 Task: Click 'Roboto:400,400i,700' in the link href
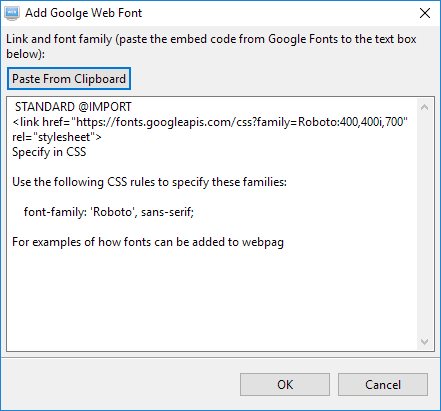tap(352, 122)
